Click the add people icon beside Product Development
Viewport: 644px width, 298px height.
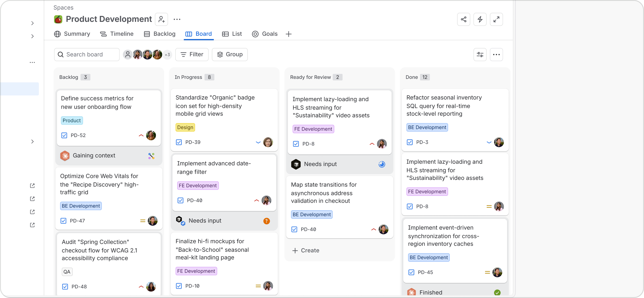(162, 19)
